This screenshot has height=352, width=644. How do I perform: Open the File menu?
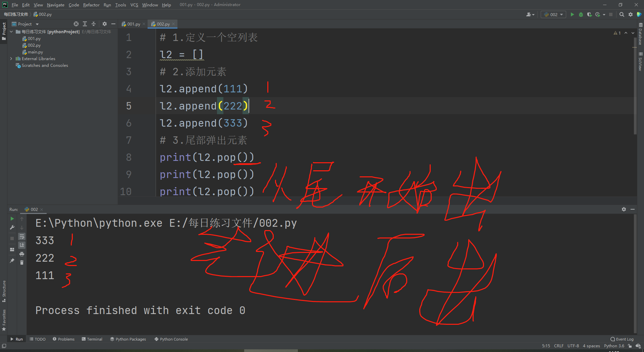pyautogui.click(x=15, y=5)
